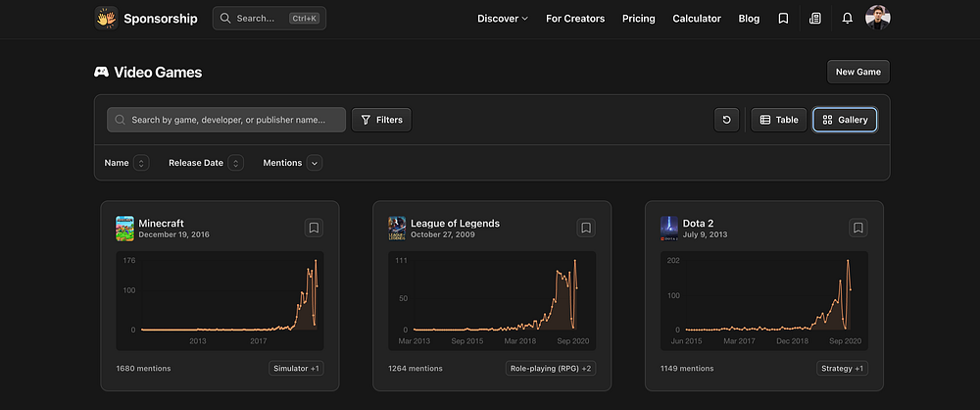The image size is (980, 410).
Task: Click the Ctrl+K shortcut badge
Action: (305, 19)
